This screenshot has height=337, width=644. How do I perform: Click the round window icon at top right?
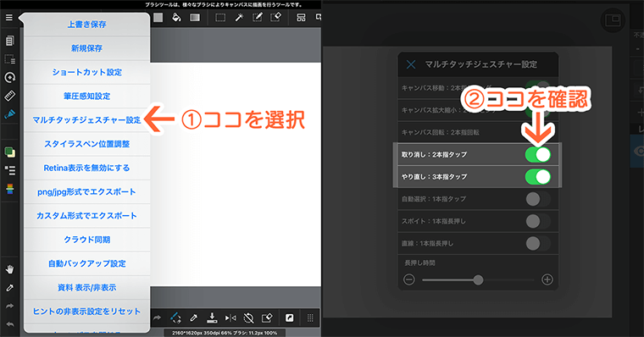(x=613, y=20)
